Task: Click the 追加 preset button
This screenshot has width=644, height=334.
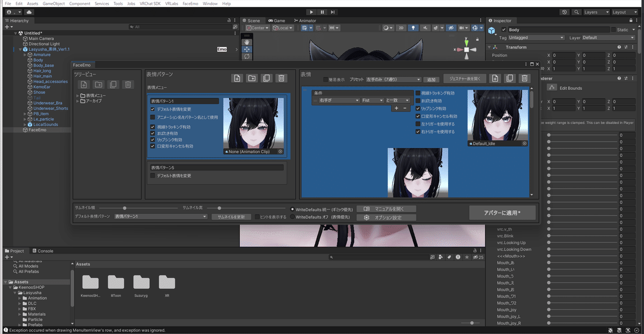Action: coord(431,79)
